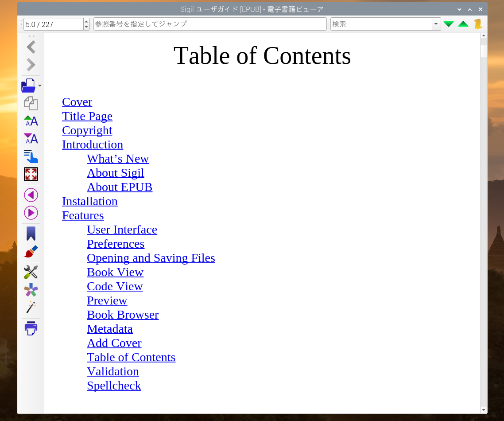Go to next page purple circle button
The height and width of the screenshot is (421, 504).
31,213
